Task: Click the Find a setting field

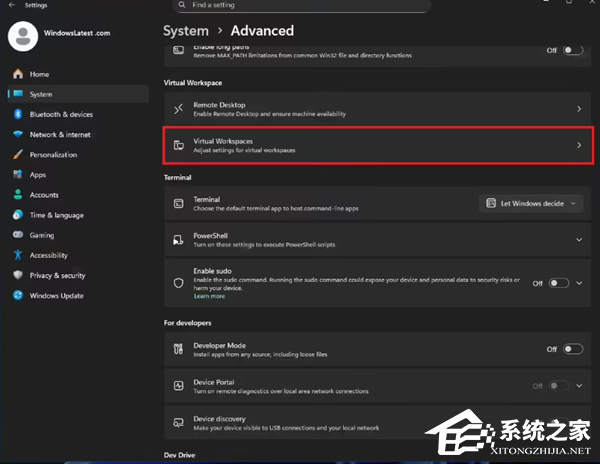Action: click(302, 5)
